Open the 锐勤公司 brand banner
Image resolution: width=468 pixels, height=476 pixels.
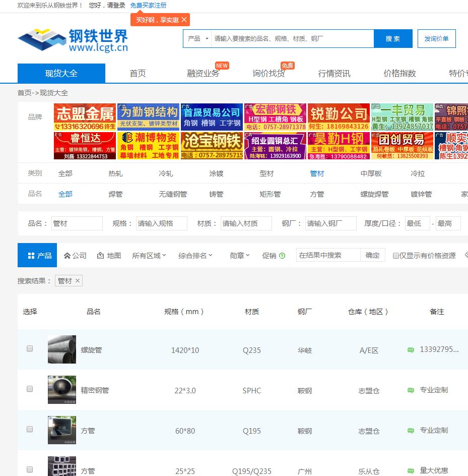[x=339, y=117]
